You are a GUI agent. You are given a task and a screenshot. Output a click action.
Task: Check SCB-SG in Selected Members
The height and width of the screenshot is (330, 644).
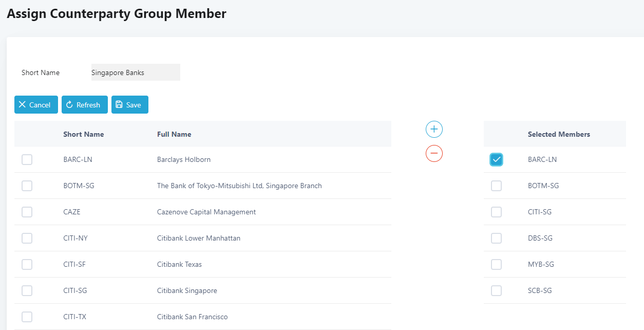click(496, 291)
